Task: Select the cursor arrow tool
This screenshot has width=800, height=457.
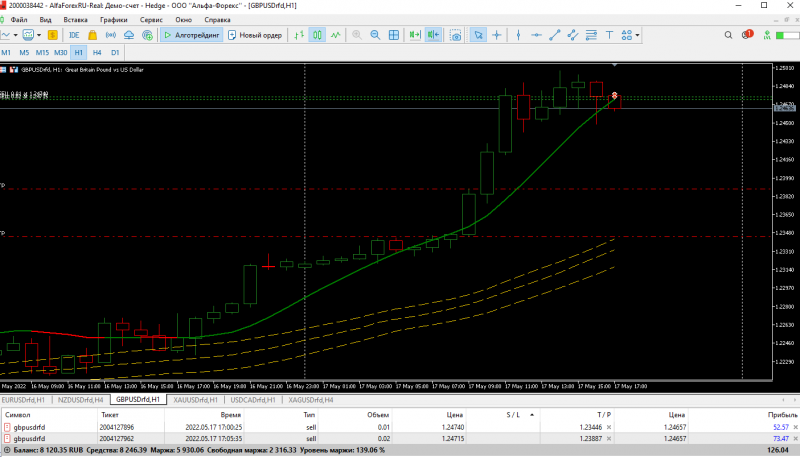Action: (x=478, y=35)
